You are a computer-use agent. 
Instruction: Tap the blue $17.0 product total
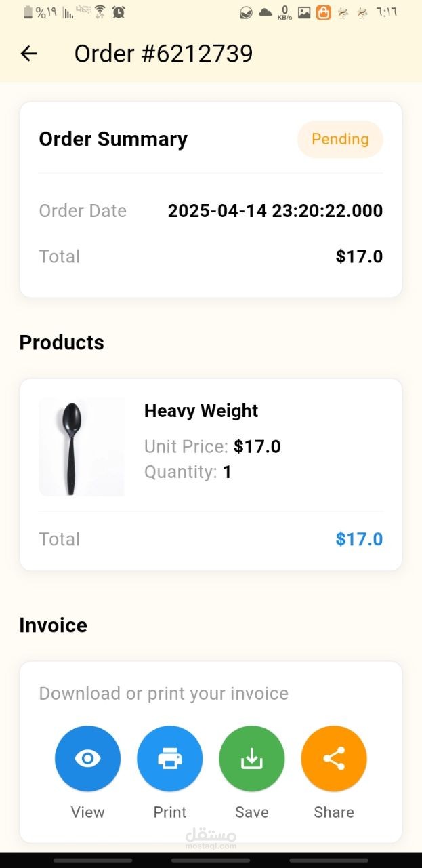(359, 539)
